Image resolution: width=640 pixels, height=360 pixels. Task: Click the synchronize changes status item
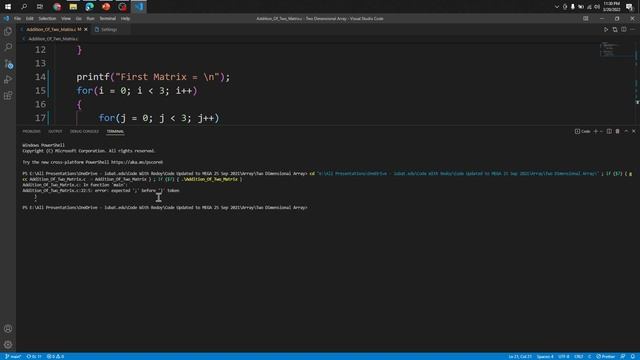34,356
